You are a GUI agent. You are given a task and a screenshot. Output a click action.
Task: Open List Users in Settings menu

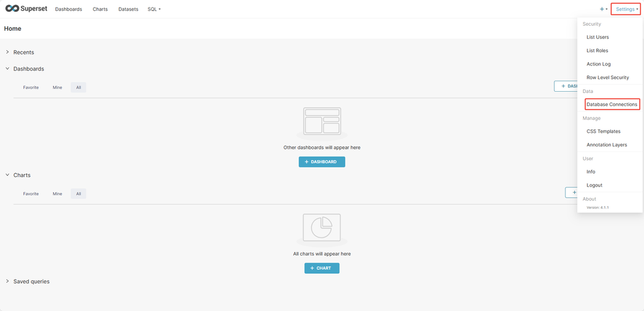tap(597, 37)
